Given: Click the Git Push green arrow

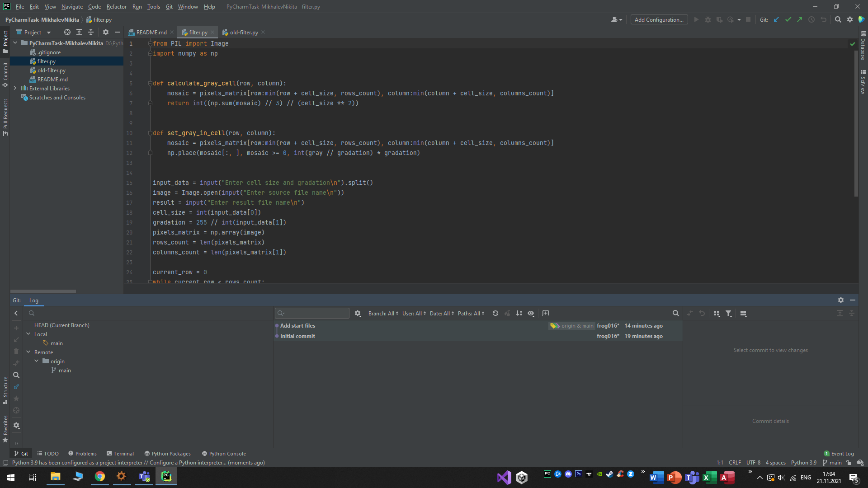Looking at the screenshot, I should (x=800, y=20).
